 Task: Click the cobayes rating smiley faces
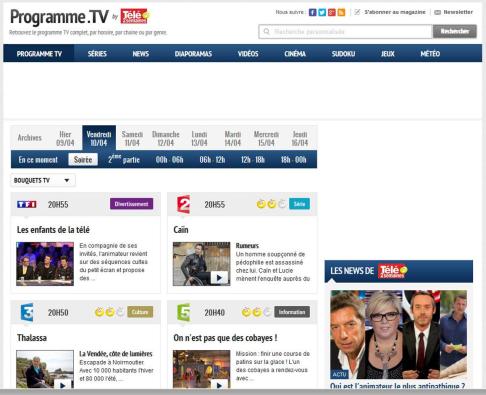[x=256, y=312]
